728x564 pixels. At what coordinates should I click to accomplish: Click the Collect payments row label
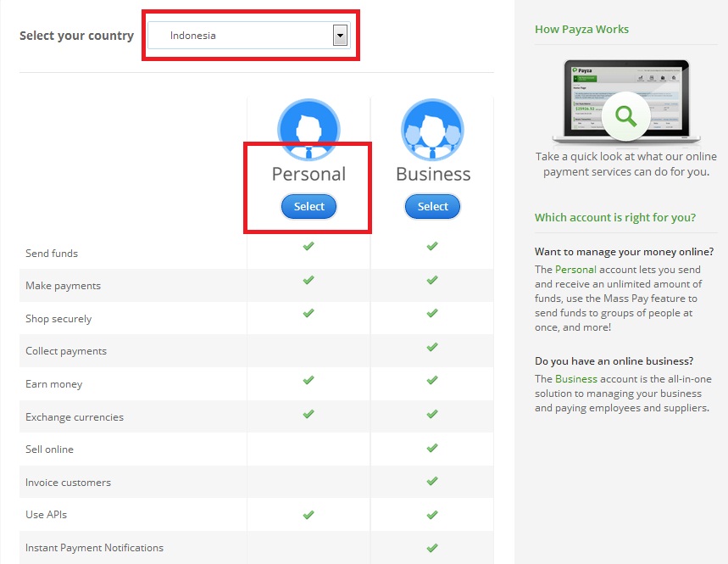[66, 351]
